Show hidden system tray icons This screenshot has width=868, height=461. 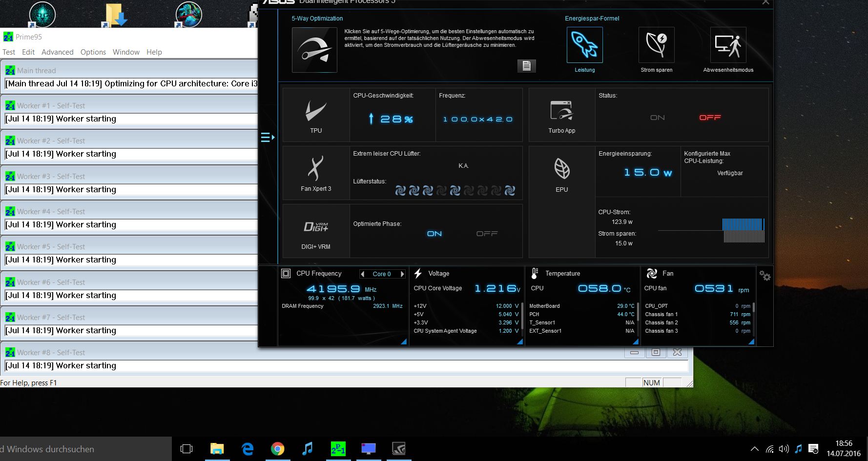click(755, 449)
